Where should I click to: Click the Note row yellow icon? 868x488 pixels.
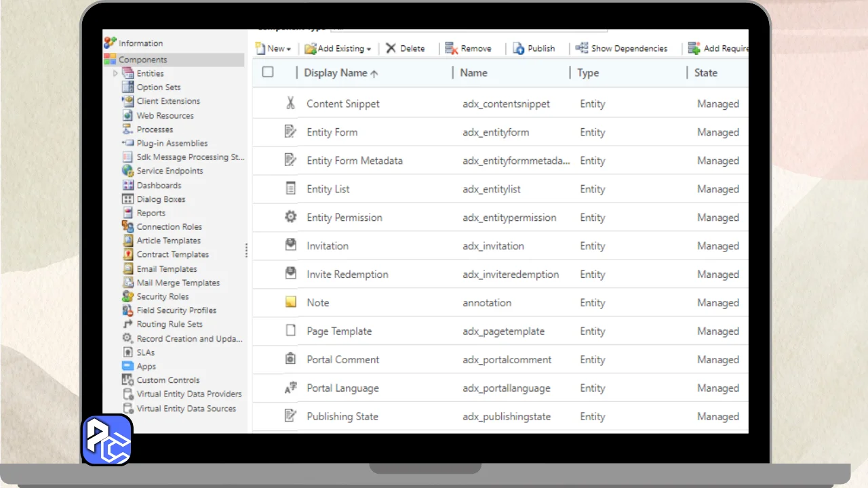pos(290,302)
